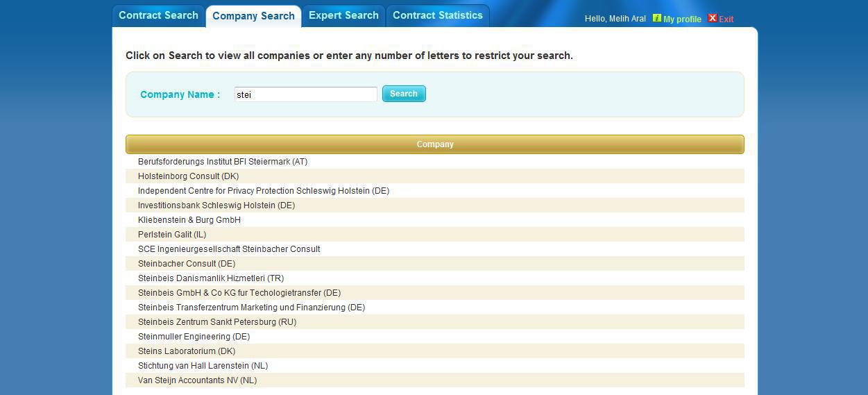Viewport: 868px width, 395px height.
Task: Click Steinbacher Consult (DE) row
Action: tap(435, 264)
